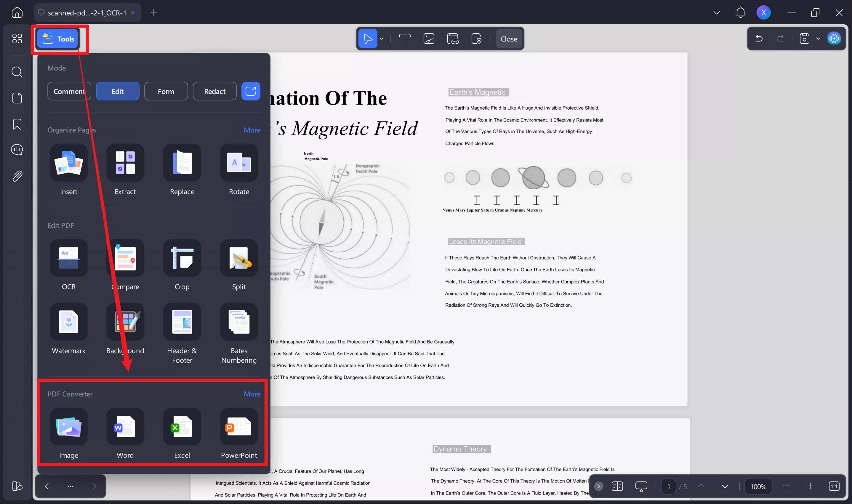Switch to Form mode
This screenshot has width=852, height=504.
tap(166, 91)
